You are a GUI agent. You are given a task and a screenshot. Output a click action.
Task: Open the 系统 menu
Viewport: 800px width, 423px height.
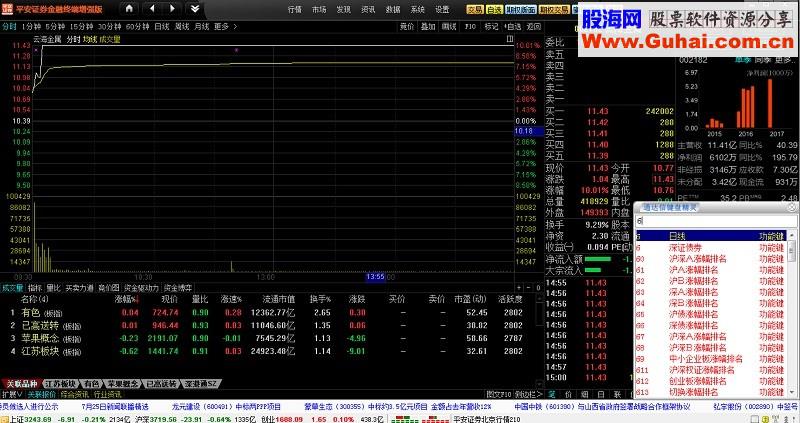(x=417, y=9)
